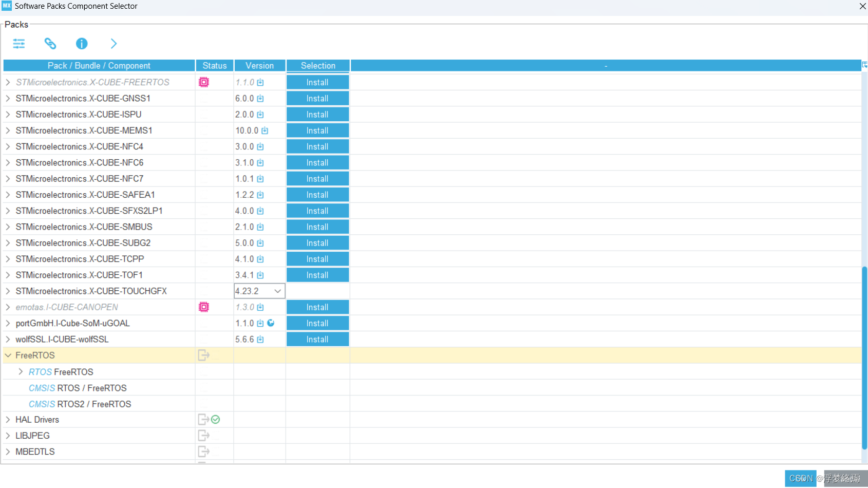Select the emotas.I-CUBE-CANOPEN row

coord(432,307)
